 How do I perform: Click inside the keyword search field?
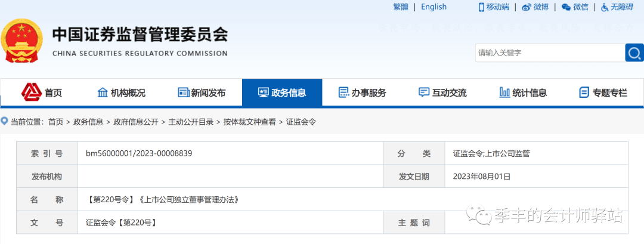click(549, 52)
